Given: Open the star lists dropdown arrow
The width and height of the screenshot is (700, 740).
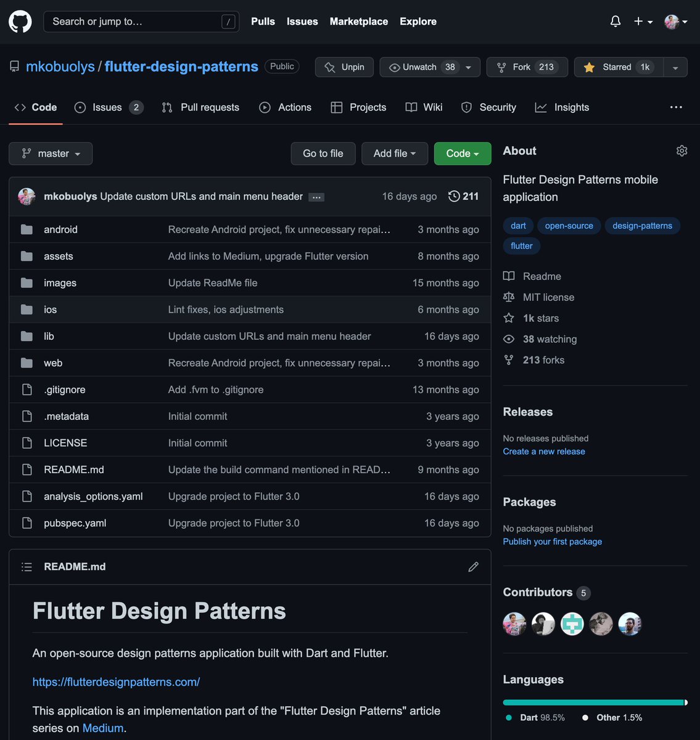Looking at the screenshot, I should (x=675, y=67).
